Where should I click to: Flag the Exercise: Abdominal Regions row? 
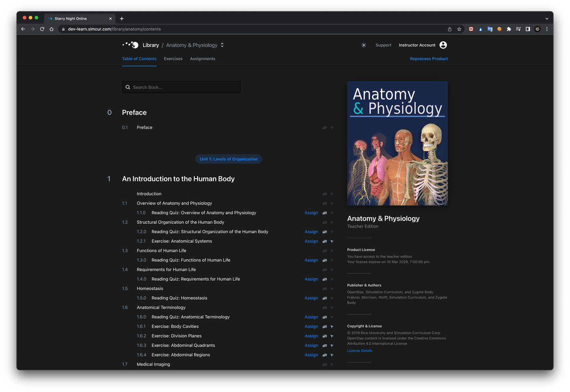pyautogui.click(x=332, y=355)
